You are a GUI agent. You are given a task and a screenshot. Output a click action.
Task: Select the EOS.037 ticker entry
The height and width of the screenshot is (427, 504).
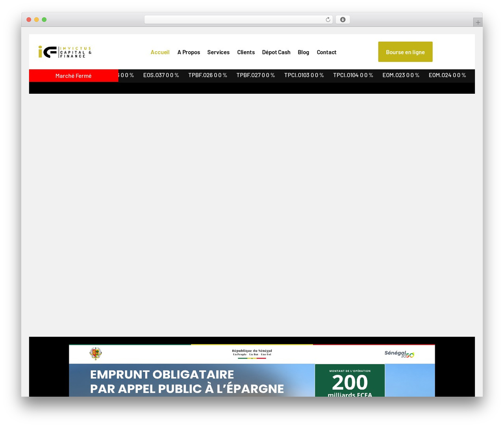(x=161, y=75)
